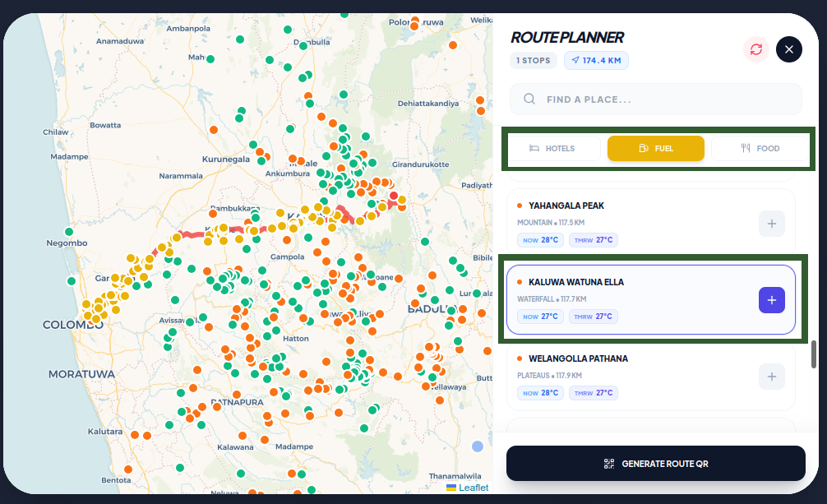Click in Find a Place field

[655, 99]
